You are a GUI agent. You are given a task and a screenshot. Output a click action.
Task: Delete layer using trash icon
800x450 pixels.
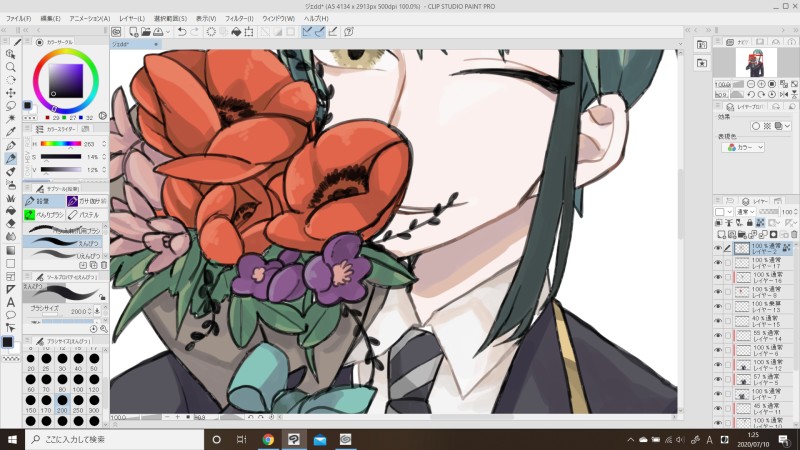click(x=794, y=235)
